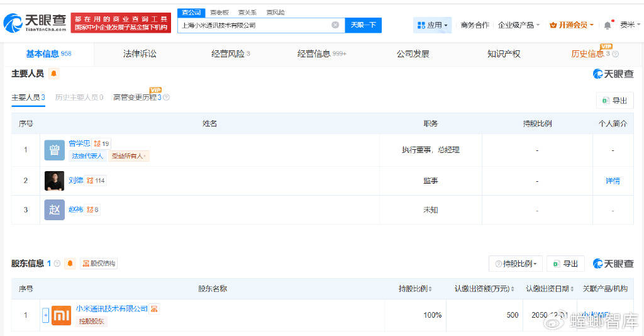Click the related-companies badge 8 next to 赵伟
This screenshot has height=336, width=644.
[x=92, y=210]
